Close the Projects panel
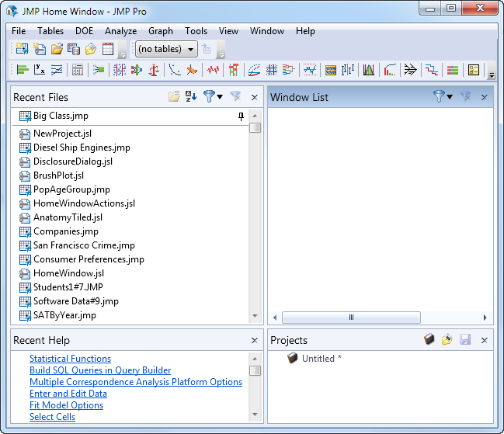 485,340
